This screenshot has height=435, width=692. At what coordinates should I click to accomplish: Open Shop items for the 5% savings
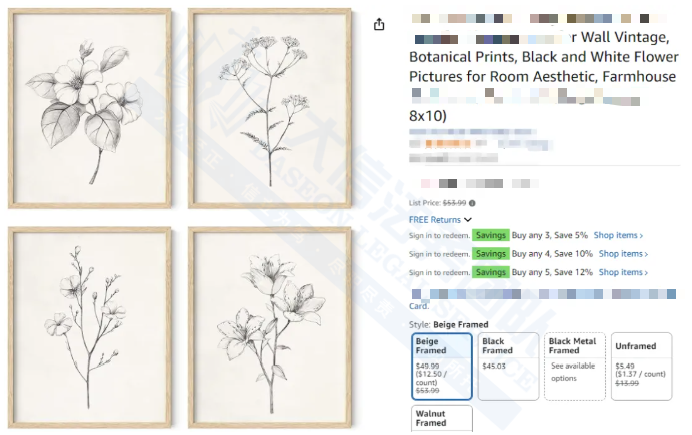(618, 236)
